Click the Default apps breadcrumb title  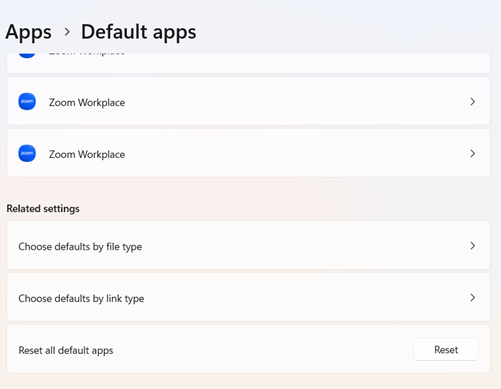139,32
